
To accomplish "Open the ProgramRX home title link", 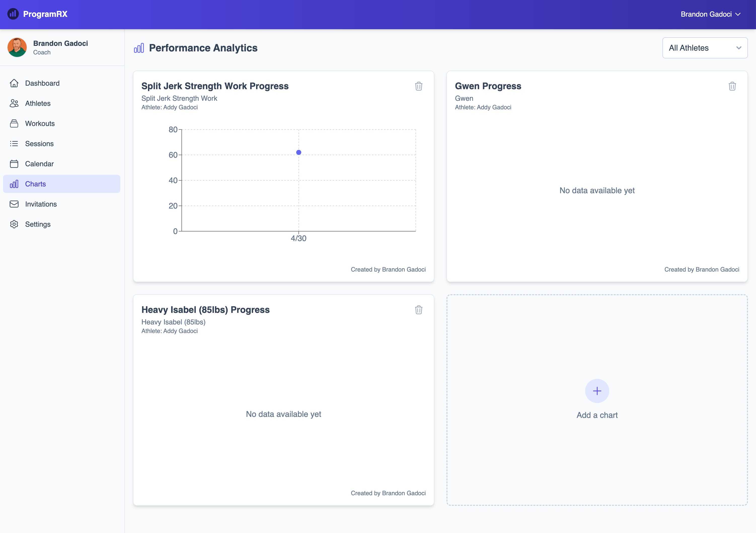I will pos(45,14).
